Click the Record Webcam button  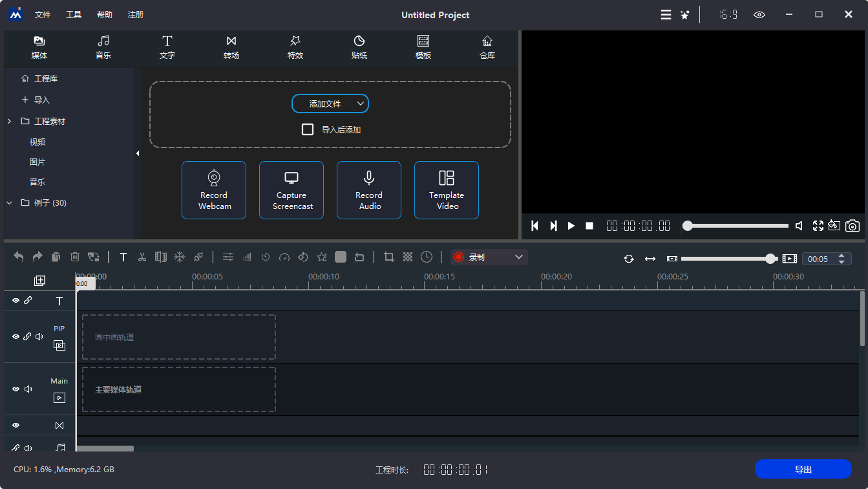pos(214,190)
